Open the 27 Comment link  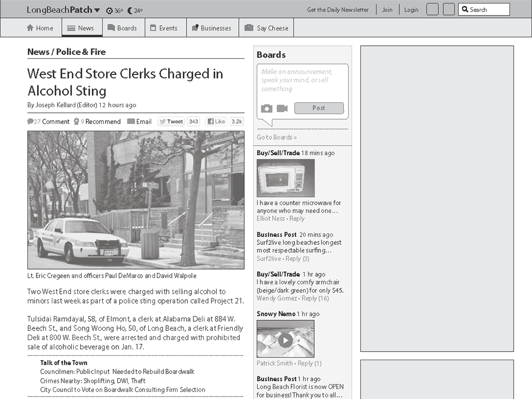coord(48,122)
